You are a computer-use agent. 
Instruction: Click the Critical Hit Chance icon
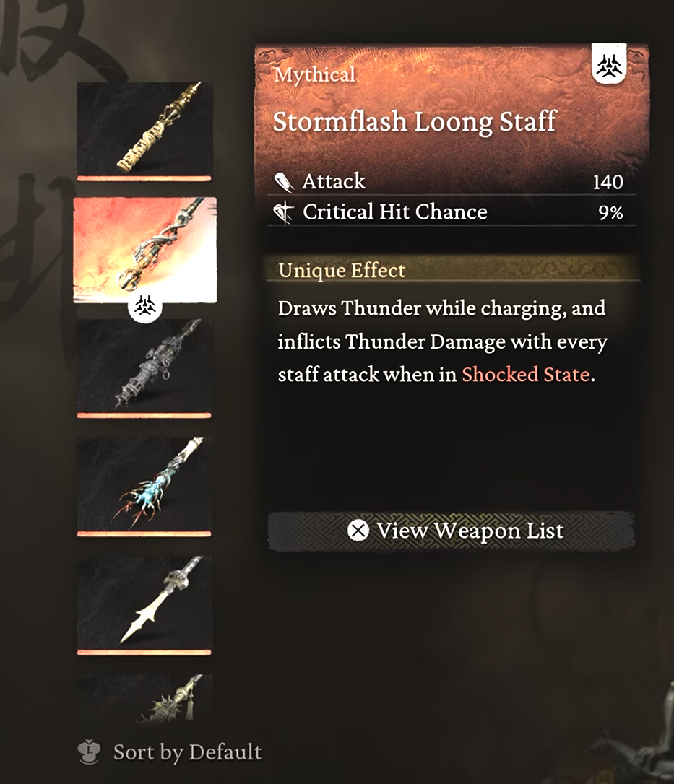284,212
